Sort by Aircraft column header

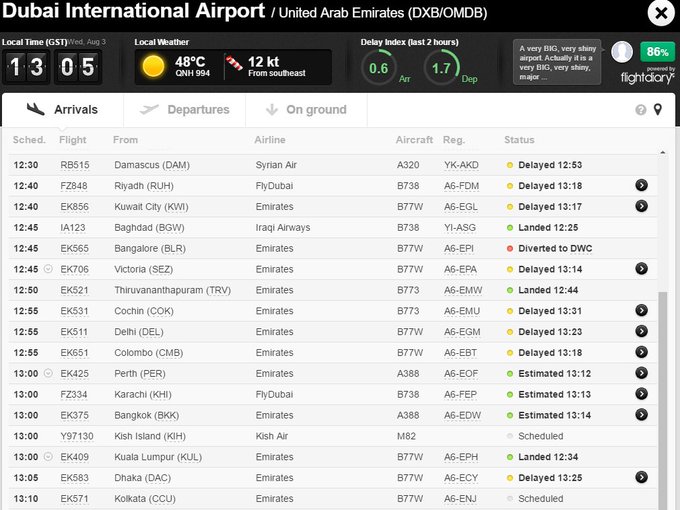tap(414, 140)
